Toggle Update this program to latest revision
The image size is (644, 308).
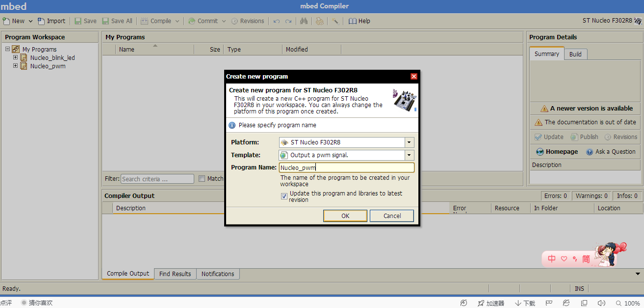pos(284,196)
